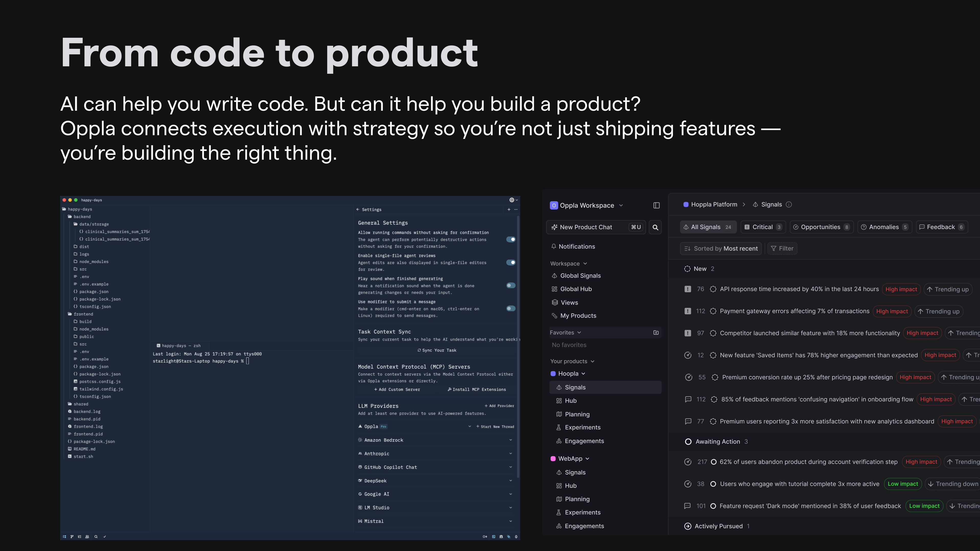Select the Feedback tab
This screenshot has width=980, height=551.
click(942, 227)
